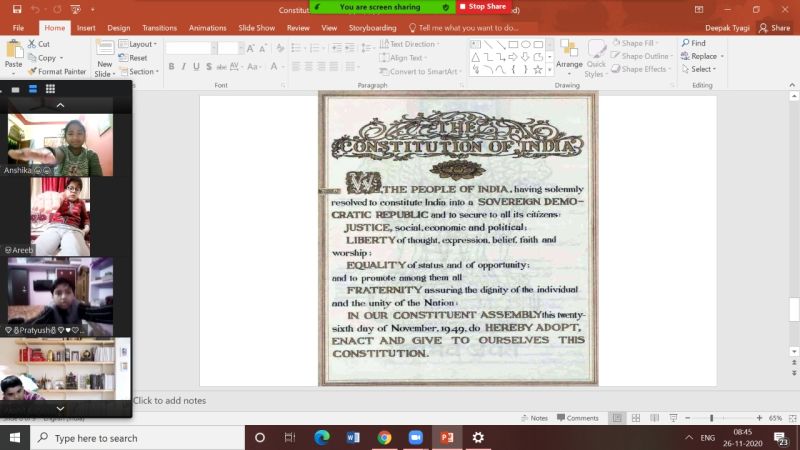
Task: Open the font name combo box
Action: pyautogui.click(x=189, y=46)
